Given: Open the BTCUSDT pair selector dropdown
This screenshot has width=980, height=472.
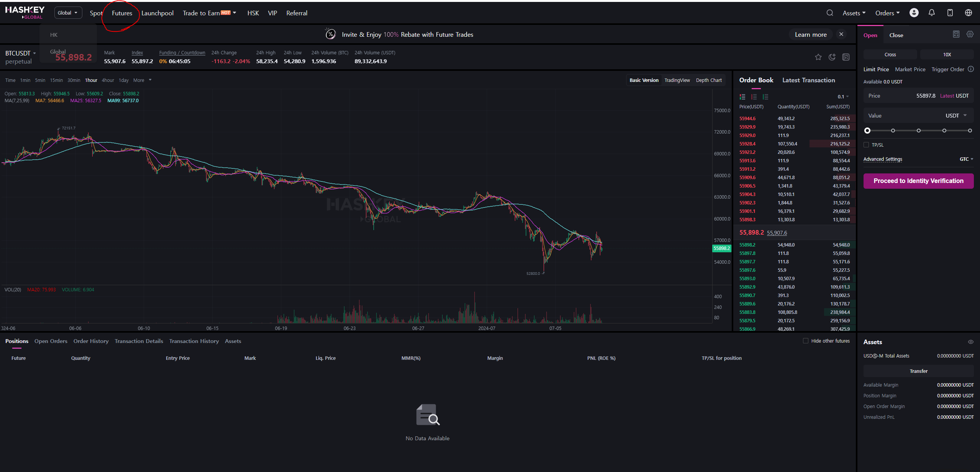Looking at the screenshot, I should (20, 53).
